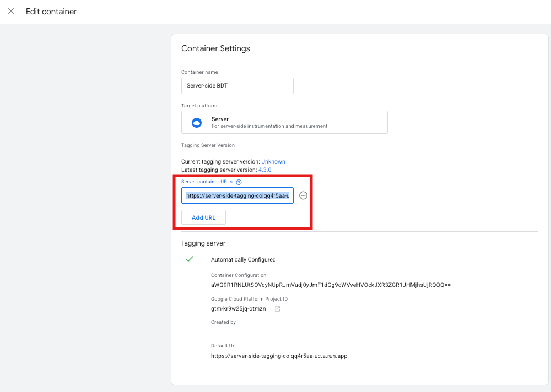Click the Tagging server heading
Image resolution: width=551 pixels, height=392 pixels.
[203, 243]
